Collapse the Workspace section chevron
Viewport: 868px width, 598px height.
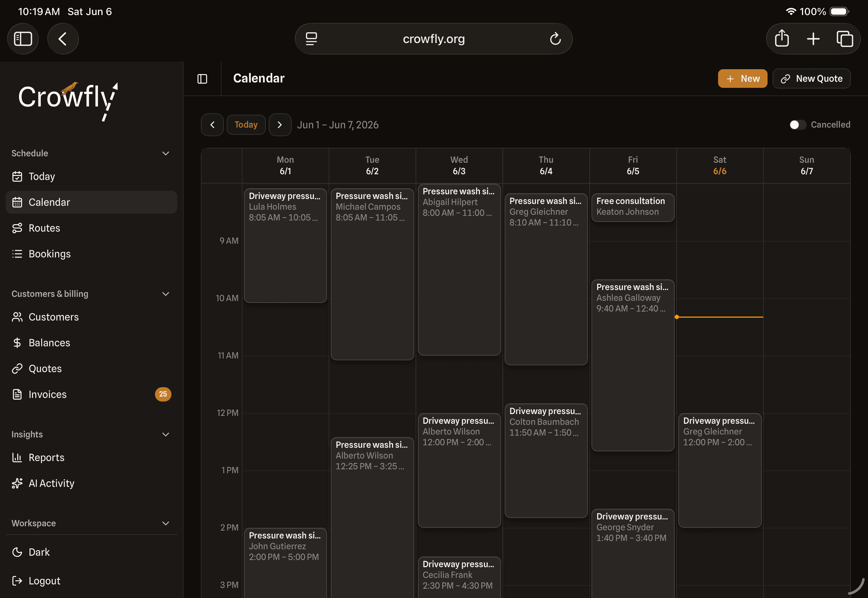click(166, 523)
